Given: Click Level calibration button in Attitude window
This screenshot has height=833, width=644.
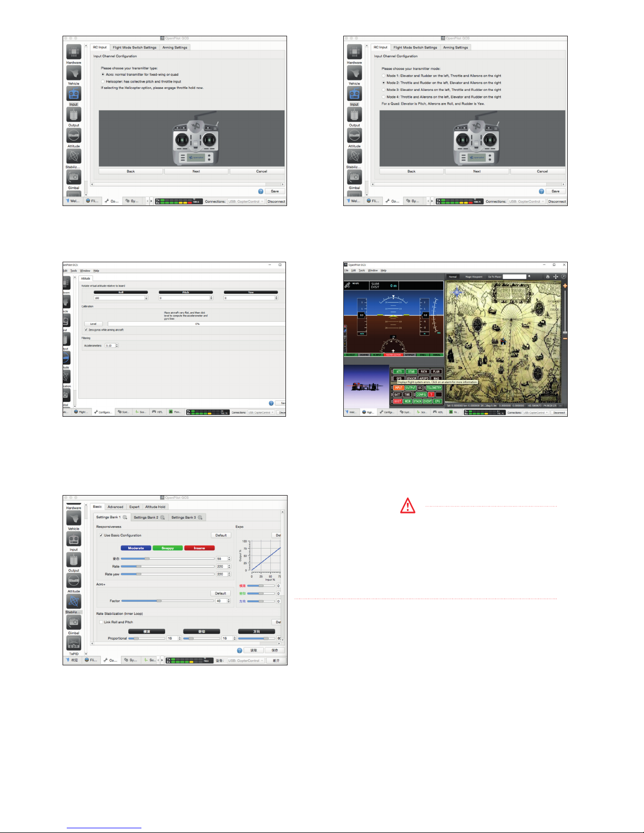Looking at the screenshot, I should (x=94, y=324).
